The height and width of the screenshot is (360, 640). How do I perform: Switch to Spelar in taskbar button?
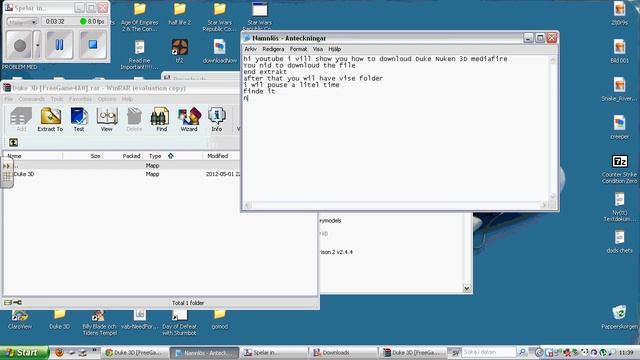coord(273,353)
